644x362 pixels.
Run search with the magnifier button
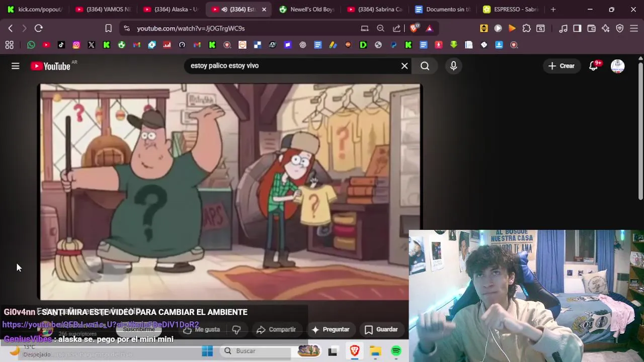click(x=425, y=66)
